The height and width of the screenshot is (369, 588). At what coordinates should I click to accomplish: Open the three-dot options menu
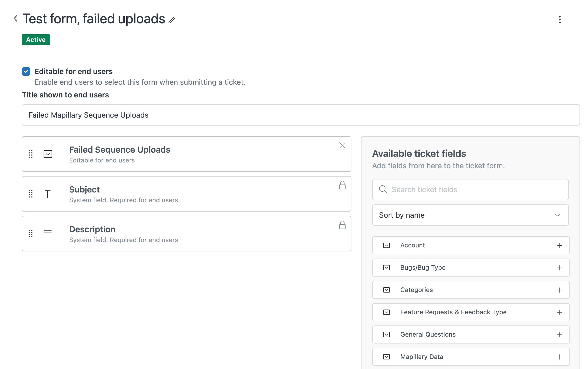(x=560, y=20)
